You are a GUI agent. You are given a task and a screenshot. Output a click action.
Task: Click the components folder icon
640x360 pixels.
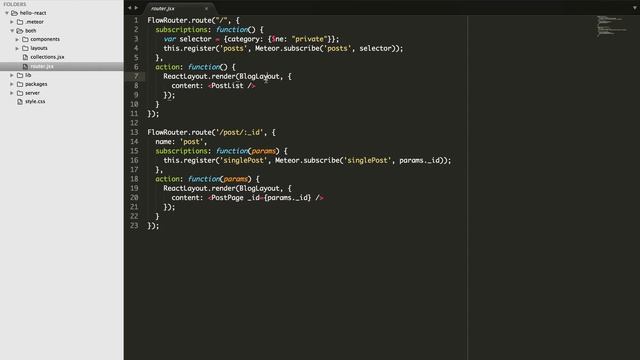click(25, 40)
